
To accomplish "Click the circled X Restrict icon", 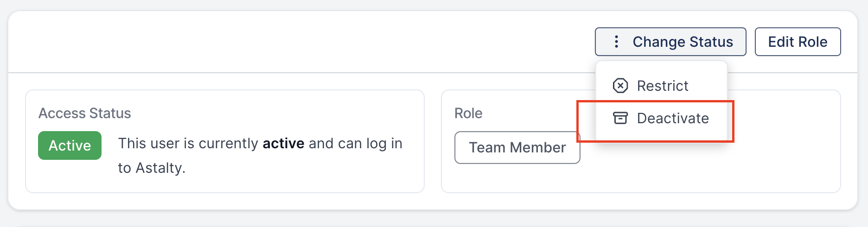I will [x=620, y=86].
